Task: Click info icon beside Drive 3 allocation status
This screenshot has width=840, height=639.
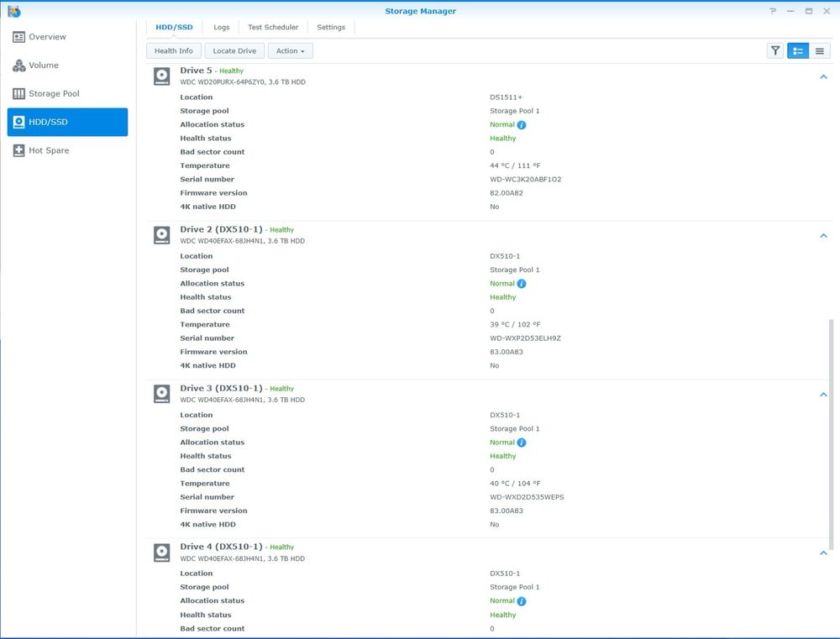Action: coord(522,443)
